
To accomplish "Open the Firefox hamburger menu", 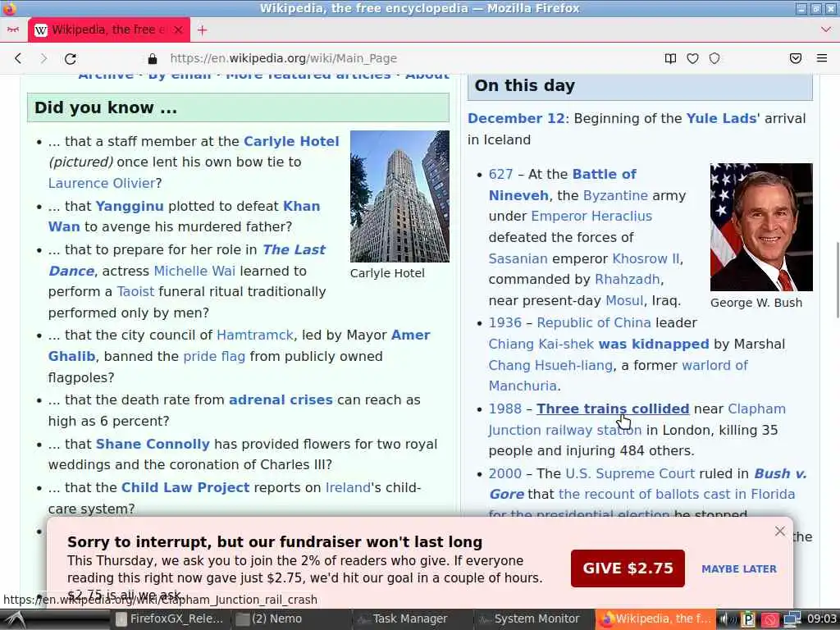I will 822,58.
